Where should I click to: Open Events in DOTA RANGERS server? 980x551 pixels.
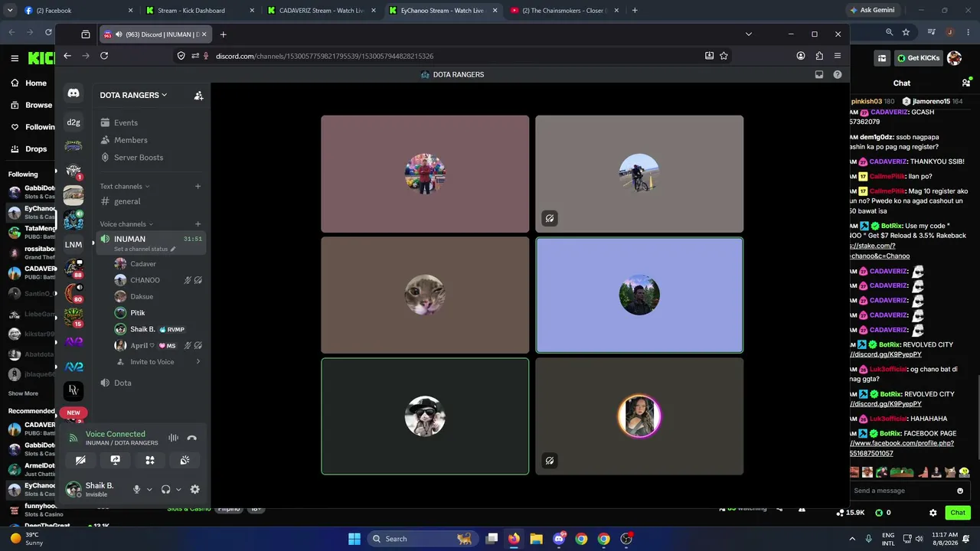click(x=126, y=122)
